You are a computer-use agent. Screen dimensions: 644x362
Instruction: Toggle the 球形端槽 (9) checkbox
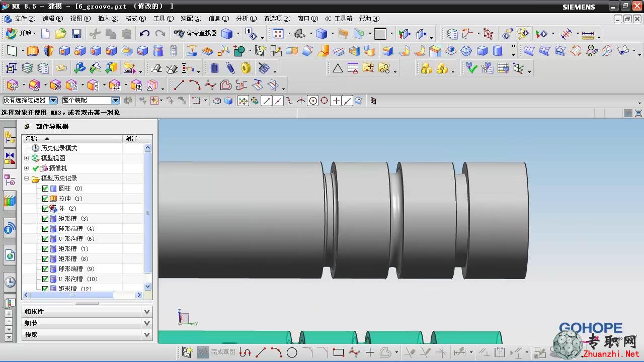tap(45, 269)
